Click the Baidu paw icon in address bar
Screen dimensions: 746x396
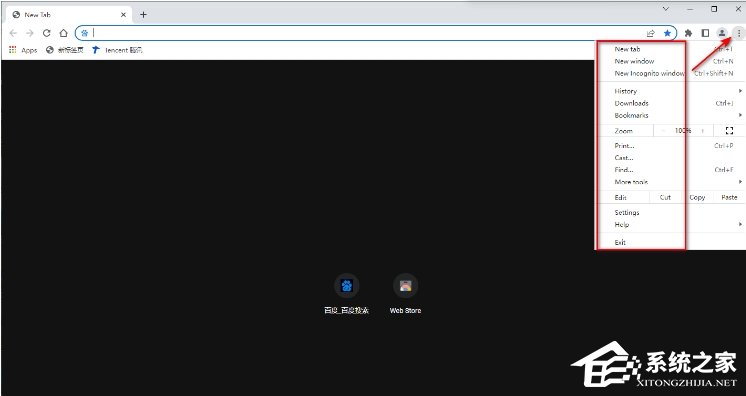click(x=84, y=33)
